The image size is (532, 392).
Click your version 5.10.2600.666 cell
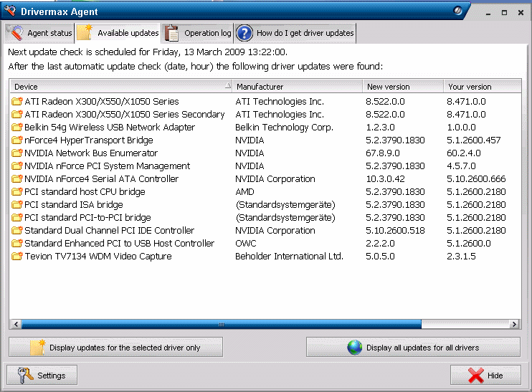[x=476, y=178]
